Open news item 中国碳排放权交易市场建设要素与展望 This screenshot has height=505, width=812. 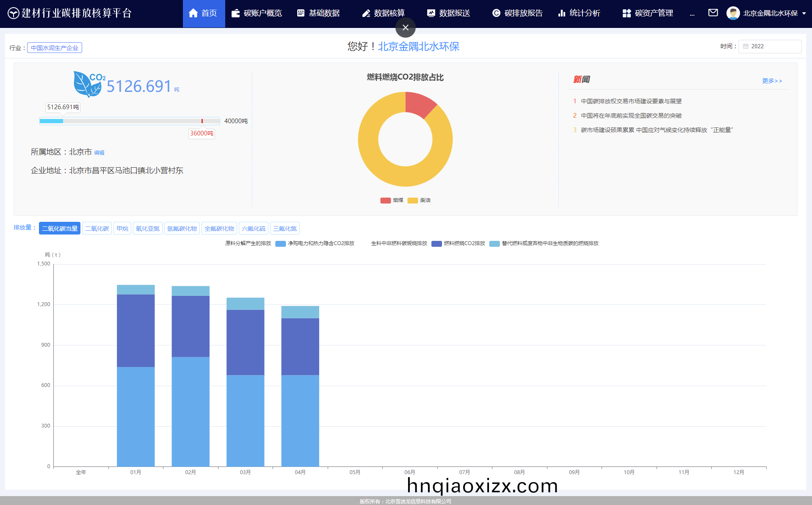click(x=631, y=101)
